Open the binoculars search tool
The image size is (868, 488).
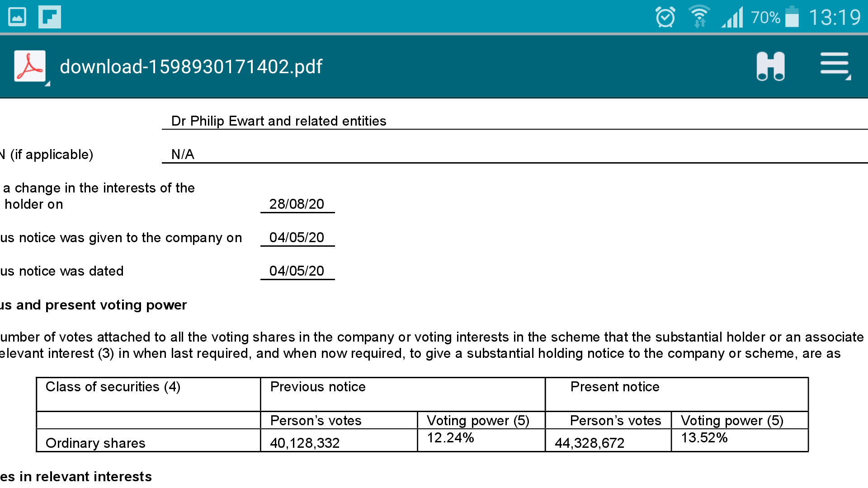pyautogui.click(x=770, y=66)
